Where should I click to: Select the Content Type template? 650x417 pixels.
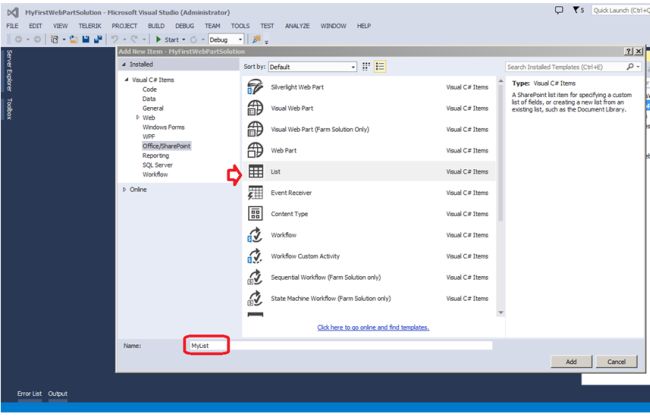pyautogui.click(x=369, y=214)
